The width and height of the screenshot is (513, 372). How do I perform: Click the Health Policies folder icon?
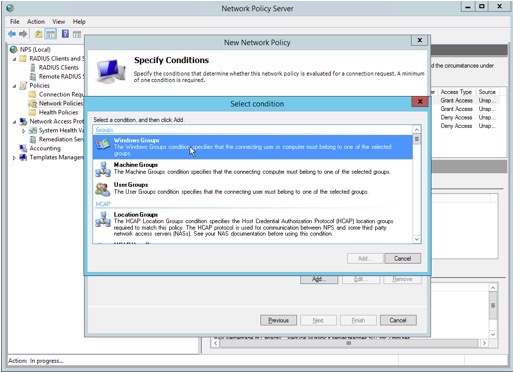[x=32, y=112]
